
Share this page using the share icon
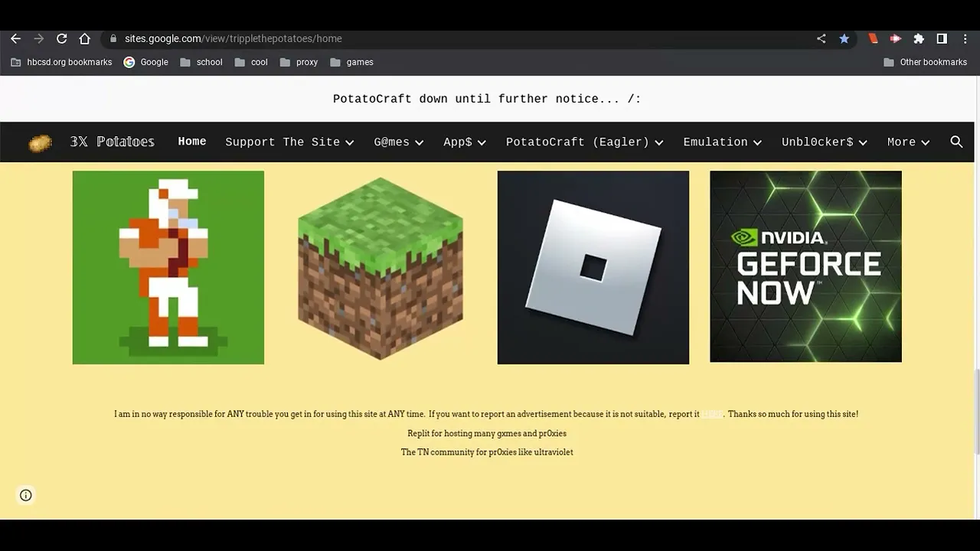(x=821, y=38)
